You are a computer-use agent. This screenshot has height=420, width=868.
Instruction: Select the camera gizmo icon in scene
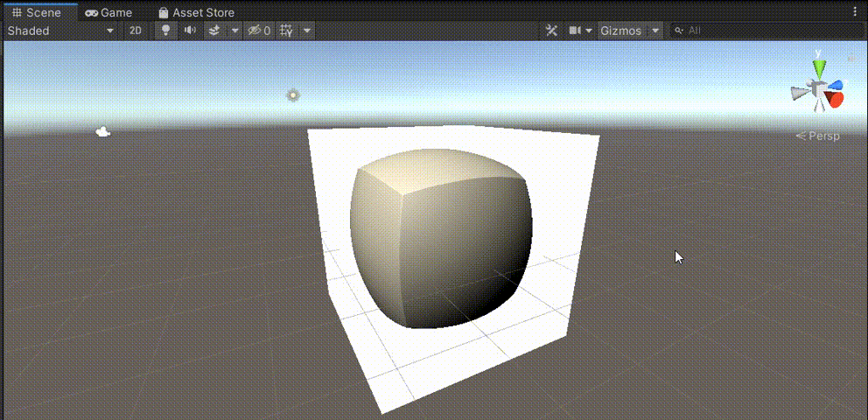[103, 132]
